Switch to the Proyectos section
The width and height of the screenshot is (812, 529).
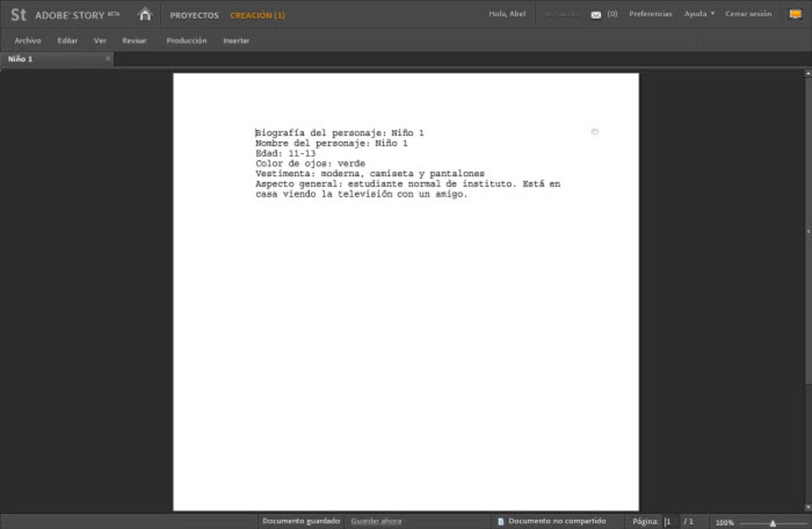tap(193, 14)
